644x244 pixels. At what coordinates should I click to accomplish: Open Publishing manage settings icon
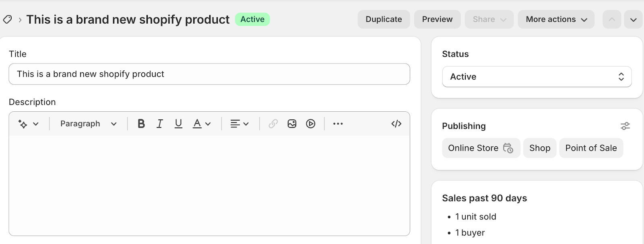click(x=625, y=126)
